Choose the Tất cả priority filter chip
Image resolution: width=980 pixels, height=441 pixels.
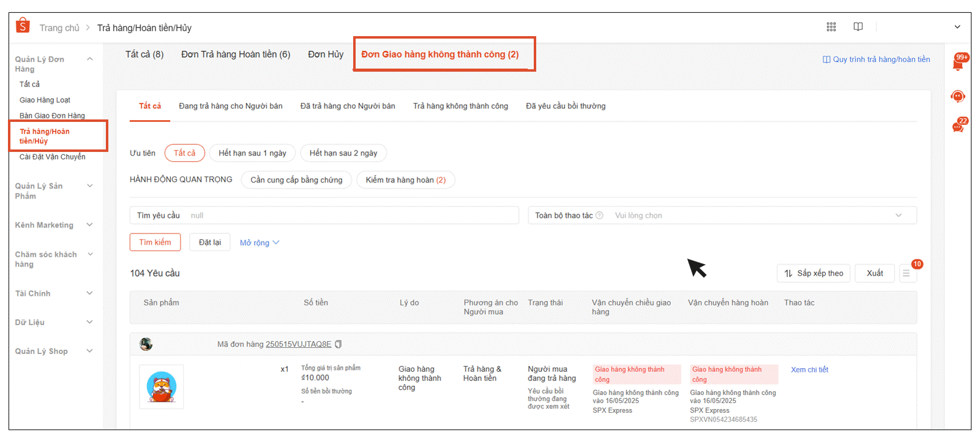(185, 153)
